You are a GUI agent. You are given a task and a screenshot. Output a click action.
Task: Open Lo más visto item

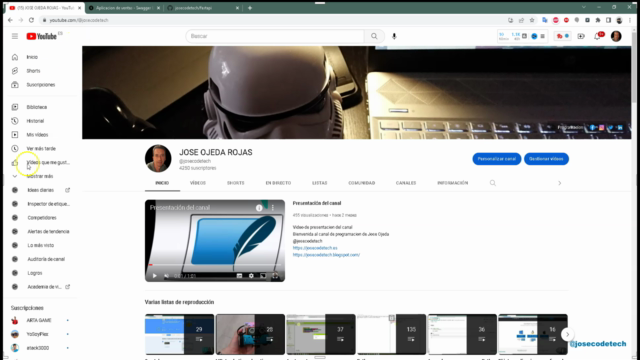pos(40,245)
